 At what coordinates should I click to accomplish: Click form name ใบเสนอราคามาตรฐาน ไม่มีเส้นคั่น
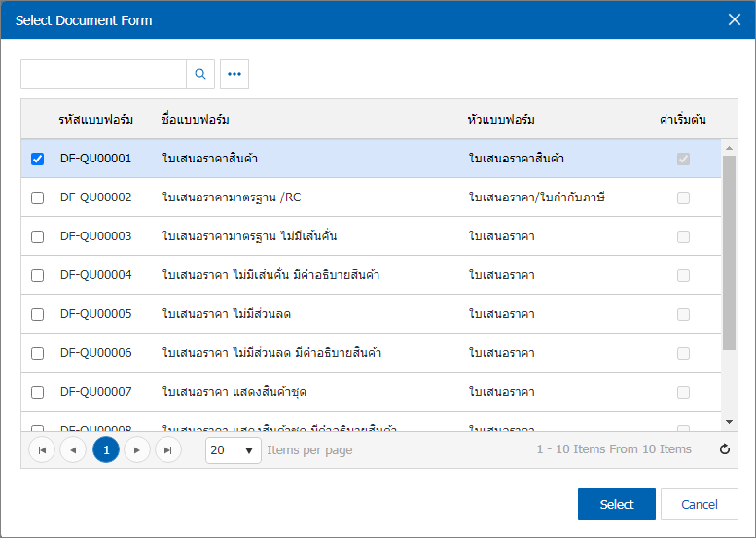click(249, 236)
